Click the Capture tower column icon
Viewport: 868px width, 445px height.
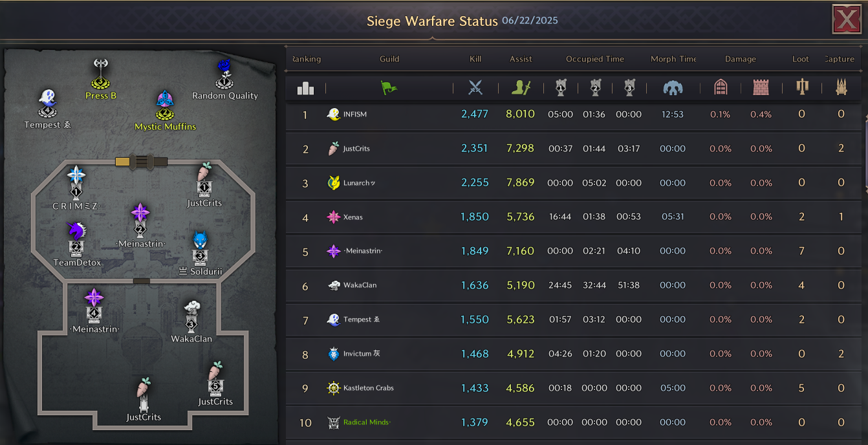(841, 87)
